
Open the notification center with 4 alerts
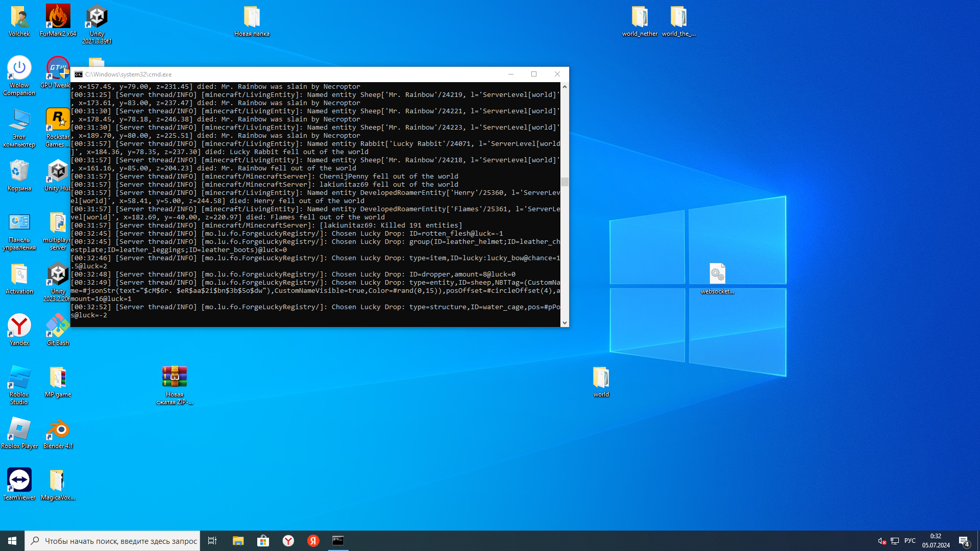(x=964, y=541)
